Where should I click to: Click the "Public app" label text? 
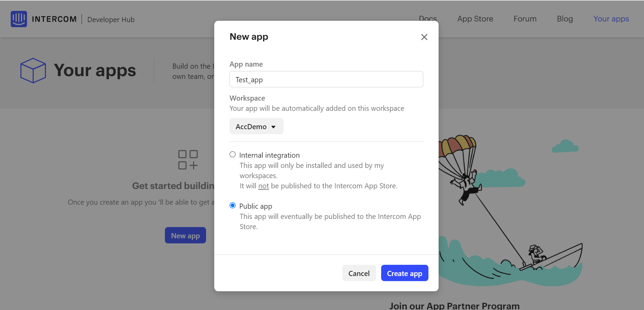(x=256, y=206)
